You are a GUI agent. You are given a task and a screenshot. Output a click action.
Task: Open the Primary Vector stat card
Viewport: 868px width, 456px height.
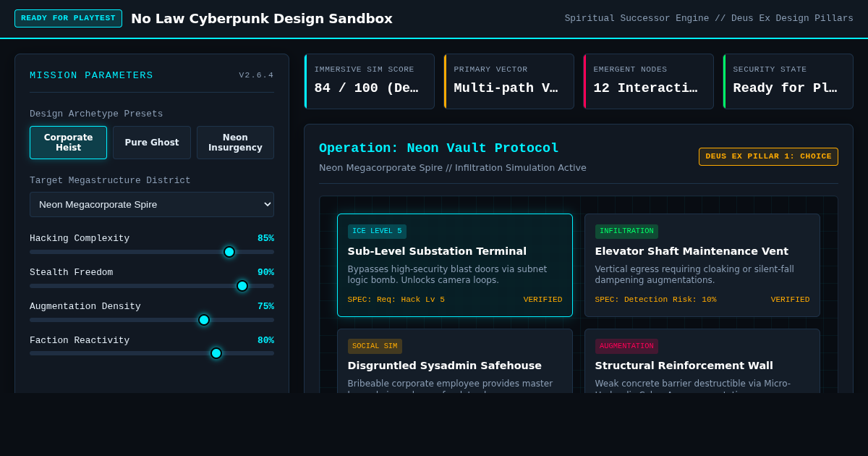coord(509,81)
